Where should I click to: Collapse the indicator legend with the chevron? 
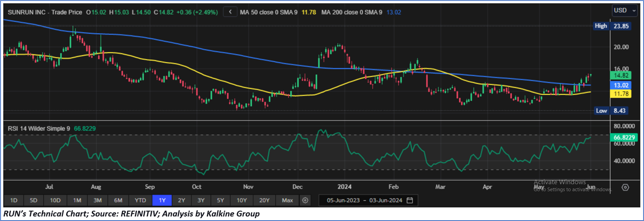click(x=230, y=12)
